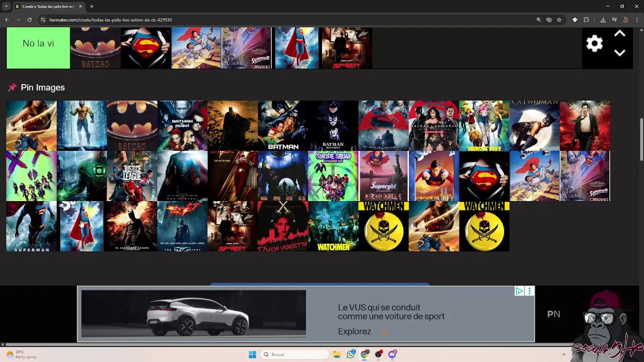Open Chrome from the taskbar
The height and width of the screenshot is (362, 644).
coord(365,354)
